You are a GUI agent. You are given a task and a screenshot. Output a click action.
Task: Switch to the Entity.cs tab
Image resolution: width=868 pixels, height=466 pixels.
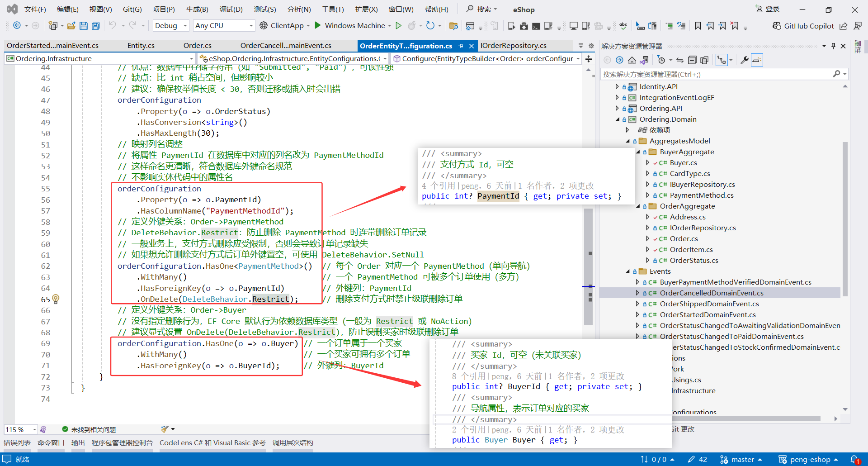coord(141,46)
